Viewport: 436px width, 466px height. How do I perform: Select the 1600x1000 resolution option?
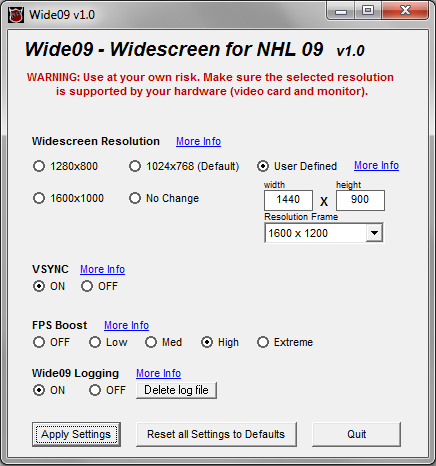[68, 198]
